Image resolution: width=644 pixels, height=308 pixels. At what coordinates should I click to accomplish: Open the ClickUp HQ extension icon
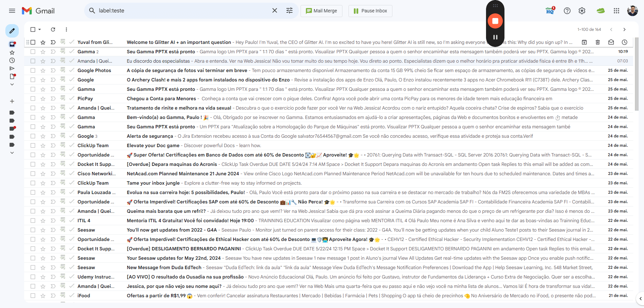click(550, 11)
